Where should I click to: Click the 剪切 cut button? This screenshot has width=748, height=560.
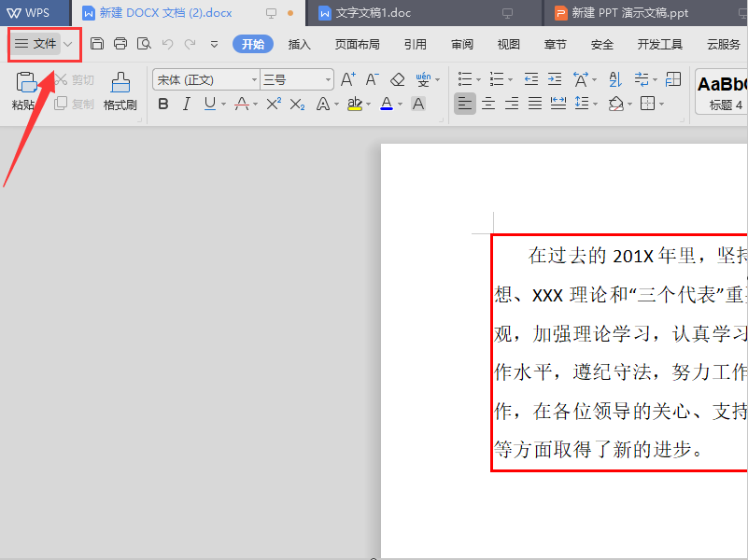click(x=74, y=79)
